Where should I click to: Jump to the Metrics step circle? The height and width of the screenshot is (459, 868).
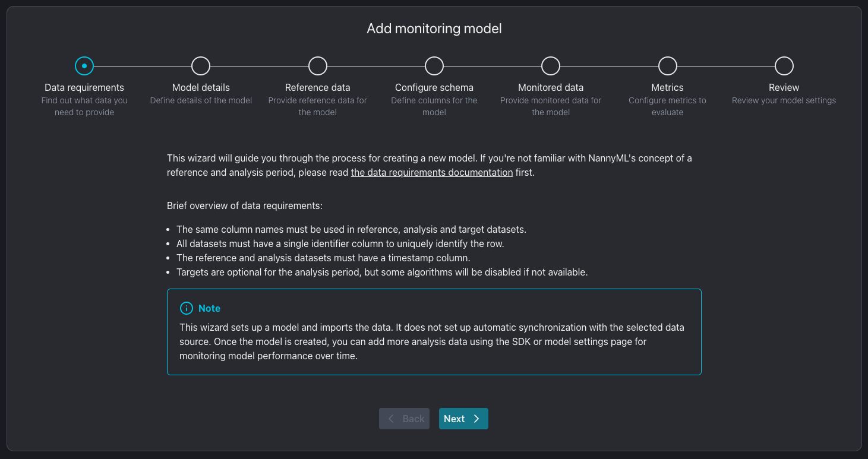(668, 66)
